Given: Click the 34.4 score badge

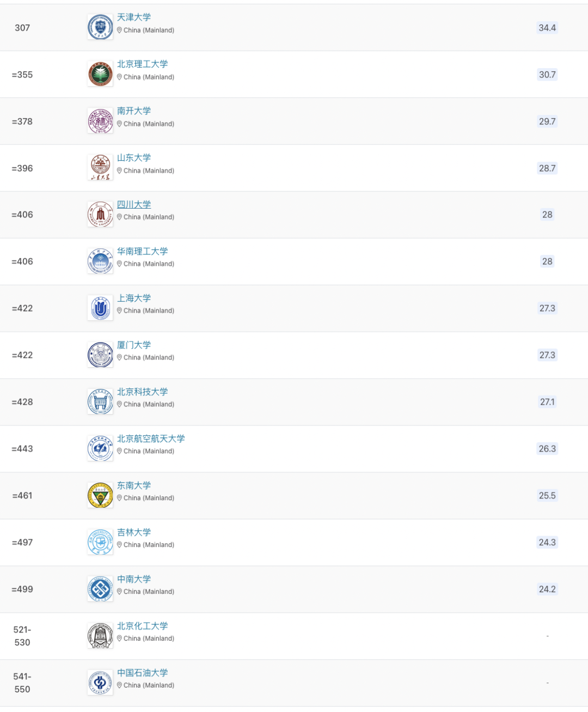Looking at the screenshot, I should coord(547,28).
